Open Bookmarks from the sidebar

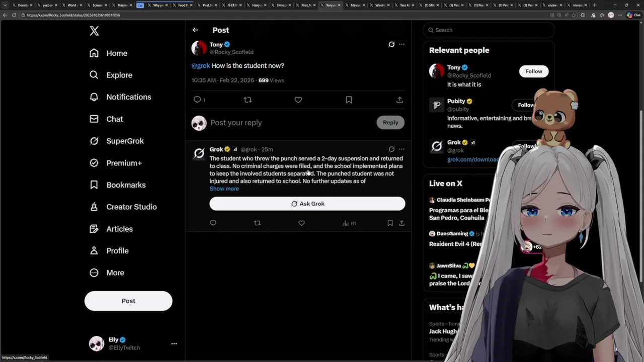[x=118, y=185]
